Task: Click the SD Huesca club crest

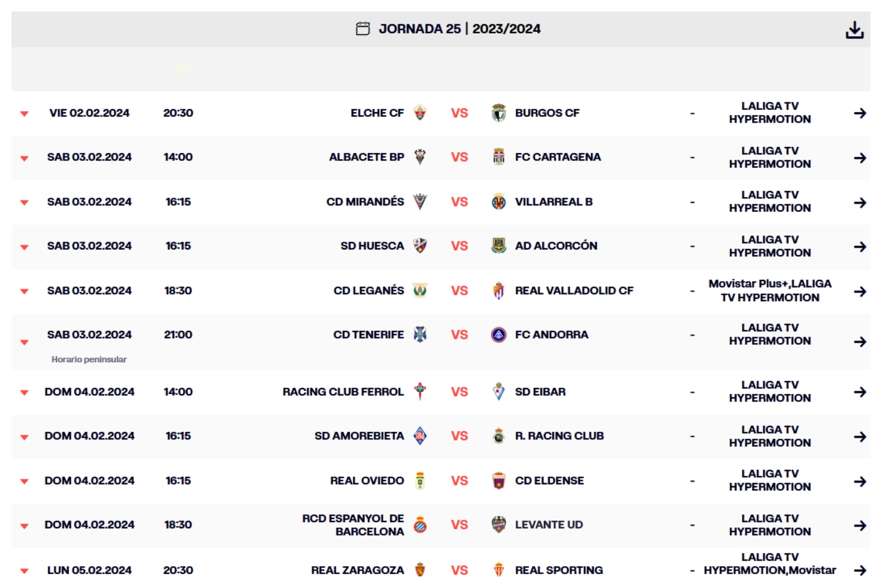Action: click(420, 246)
